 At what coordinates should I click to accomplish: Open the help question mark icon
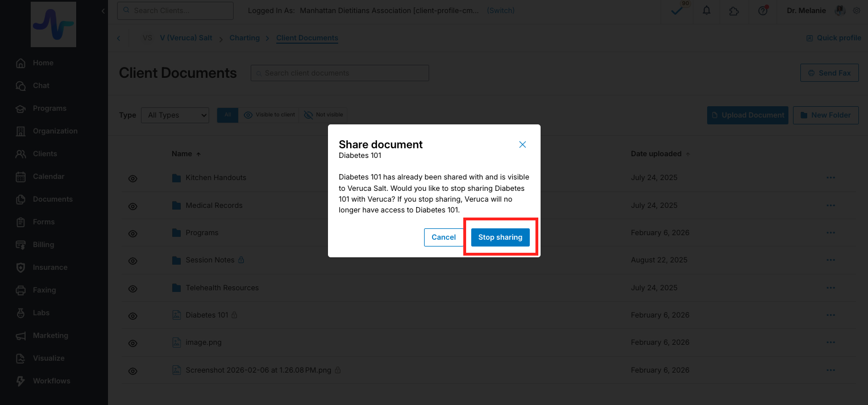(x=763, y=11)
